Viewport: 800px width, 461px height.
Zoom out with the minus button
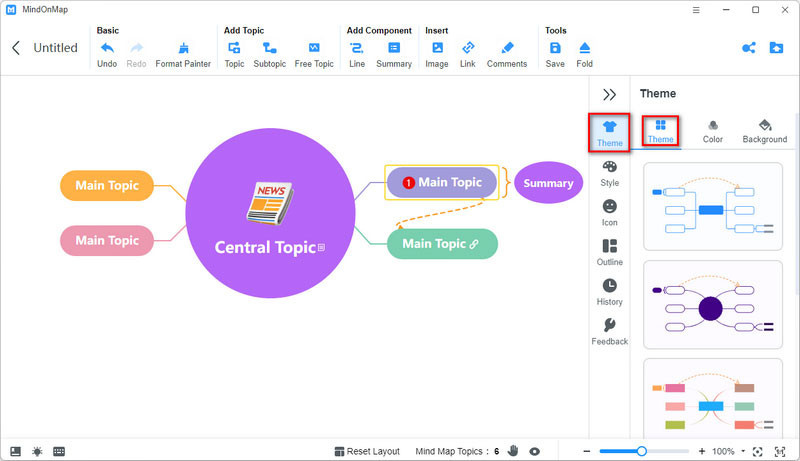(x=587, y=451)
